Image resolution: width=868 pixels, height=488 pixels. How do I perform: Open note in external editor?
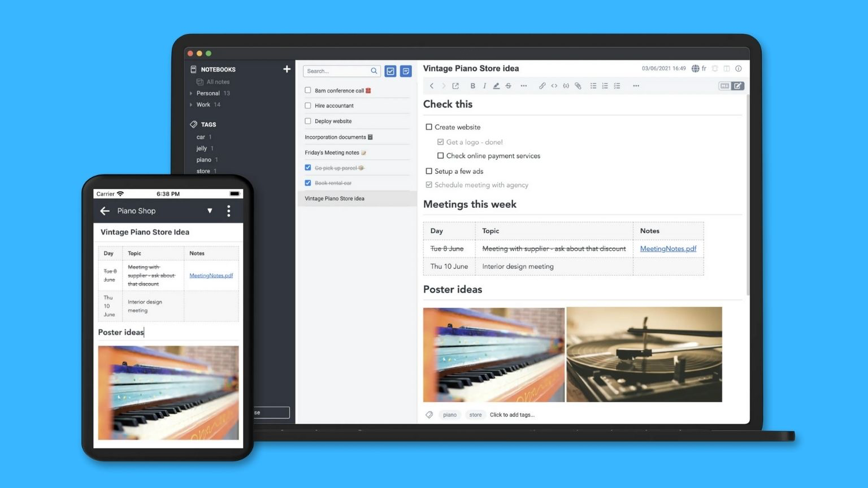tap(455, 86)
